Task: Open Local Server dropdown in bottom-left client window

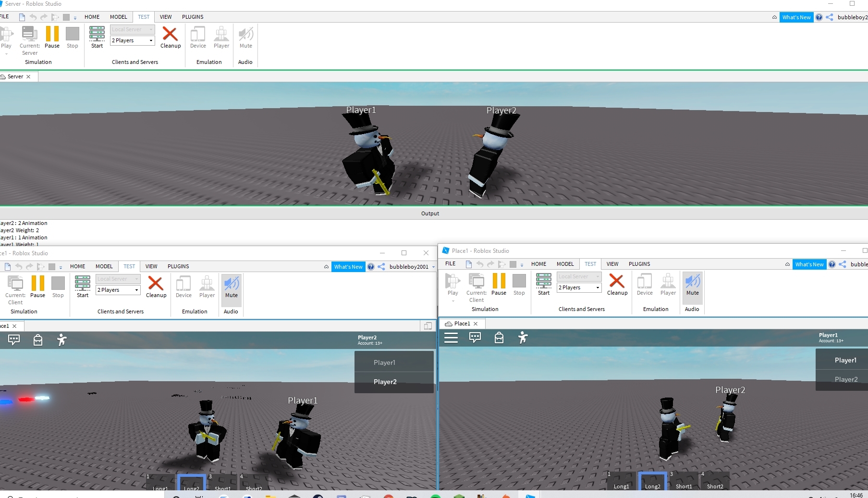Action: [x=118, y=279]
